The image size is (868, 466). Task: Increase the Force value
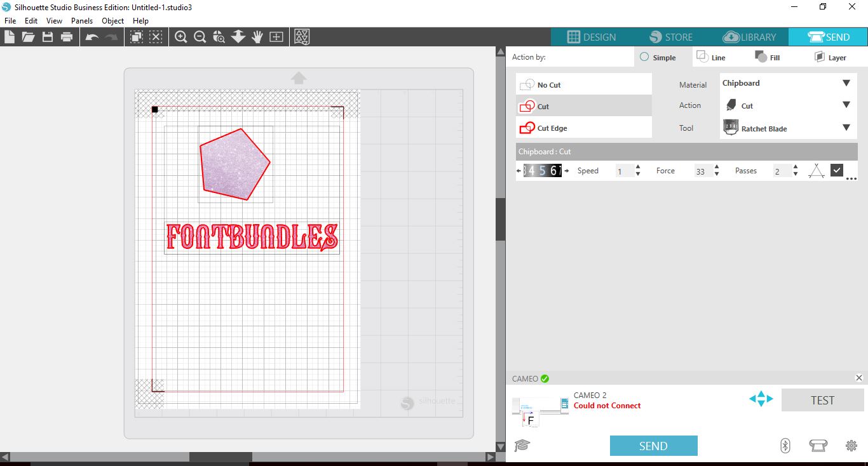(x=717, y=168)
